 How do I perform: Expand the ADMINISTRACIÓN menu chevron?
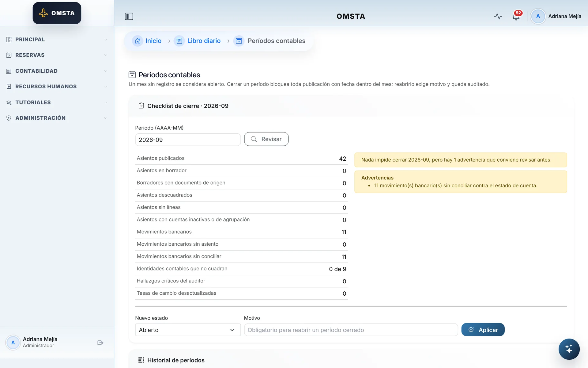106,118
